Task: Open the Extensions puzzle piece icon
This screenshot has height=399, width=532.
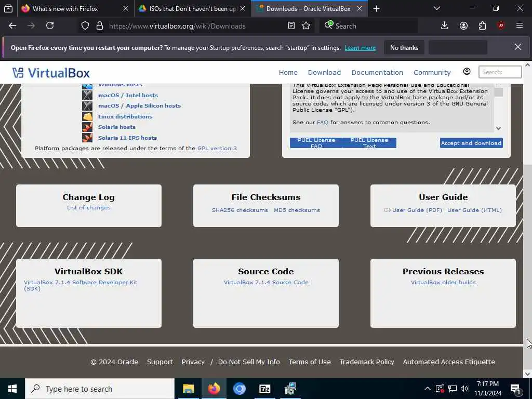Action: 482,26
